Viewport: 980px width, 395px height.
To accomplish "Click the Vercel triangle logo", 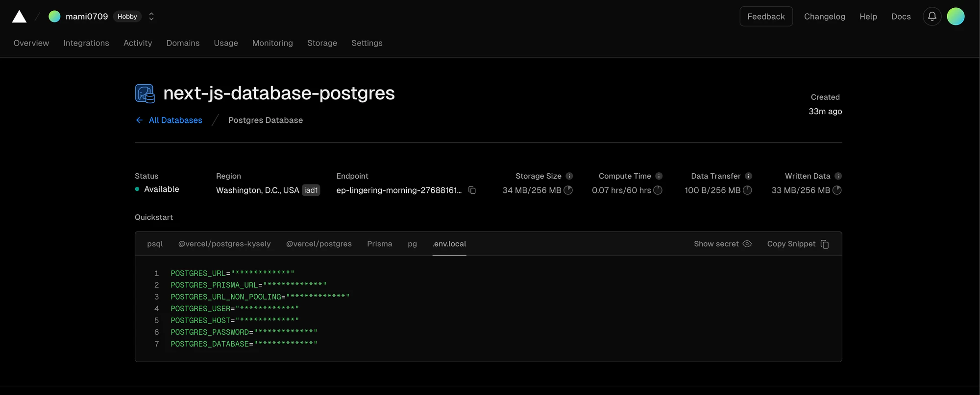I will click(19, 17).
